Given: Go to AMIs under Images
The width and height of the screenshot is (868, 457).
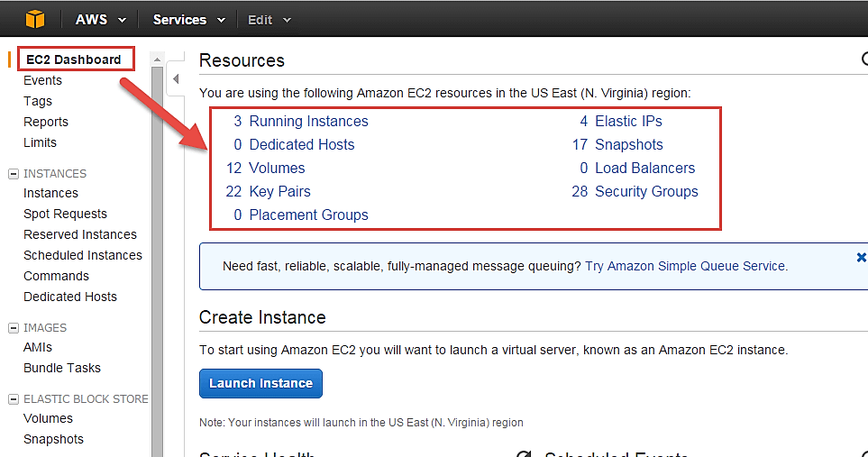Looking at the screenshot, I should click(x=38, y=347).
